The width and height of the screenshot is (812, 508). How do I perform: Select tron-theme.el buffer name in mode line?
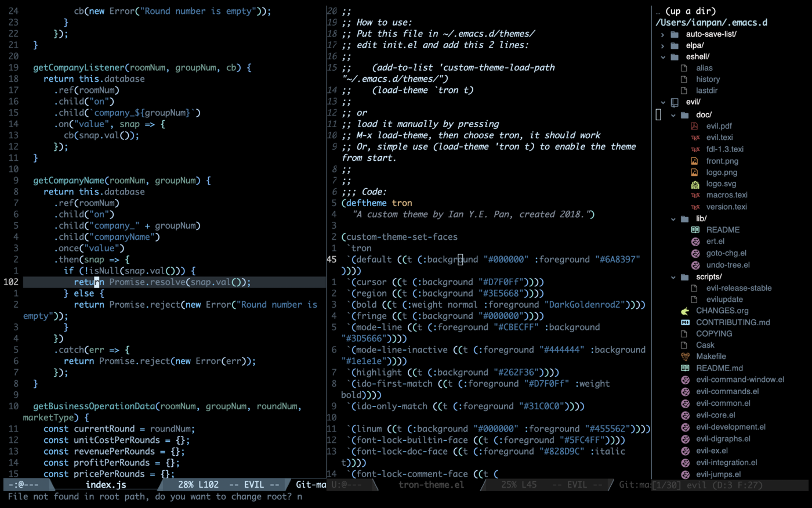pos(431,485)
